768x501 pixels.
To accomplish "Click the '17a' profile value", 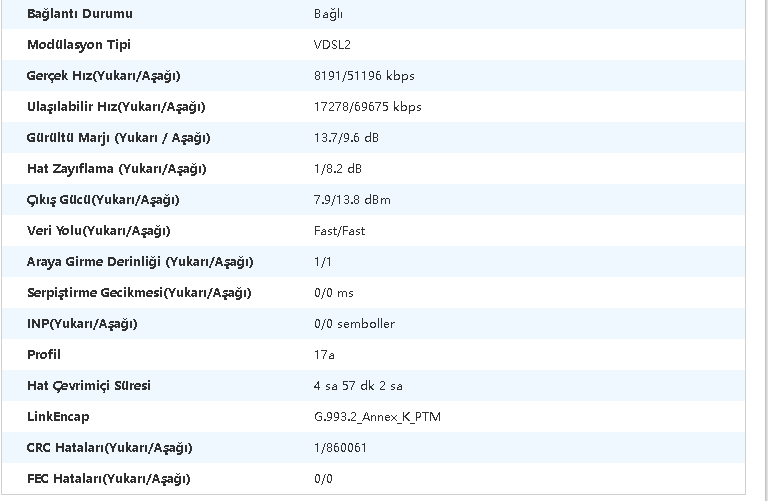I will [x=324, y=355].
